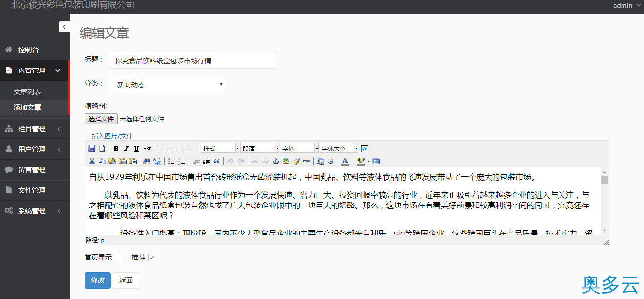Click the anchor icon
This screenshot has height=299, width=644.
(276, 161)
